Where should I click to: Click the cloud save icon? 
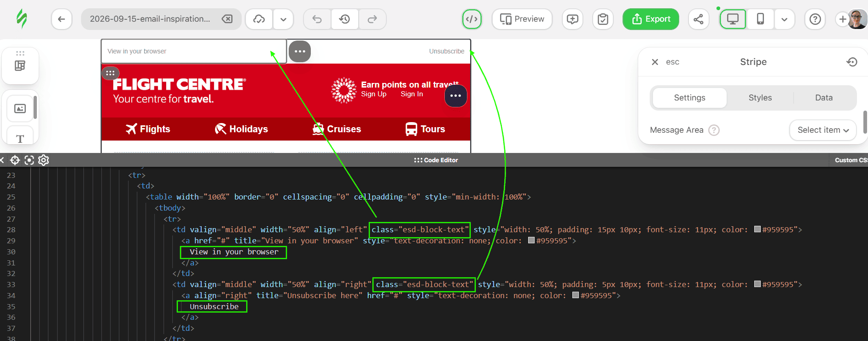tap(259, 19)
